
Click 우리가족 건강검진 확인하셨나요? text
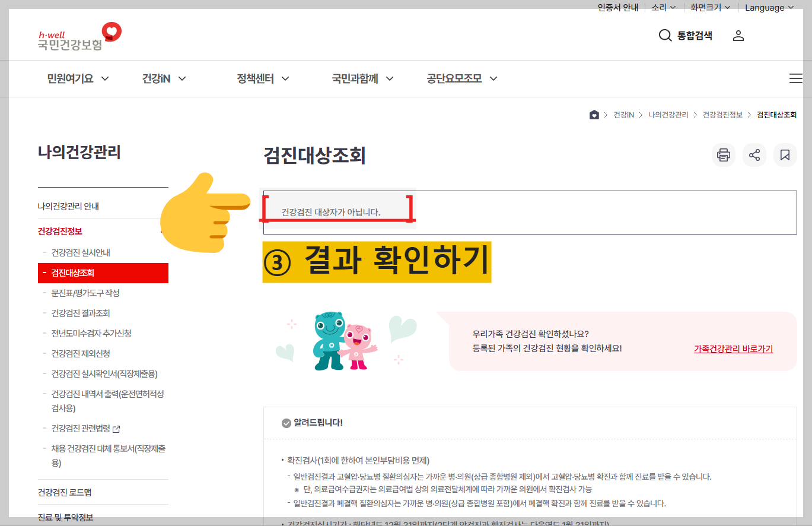pos(530,334)
